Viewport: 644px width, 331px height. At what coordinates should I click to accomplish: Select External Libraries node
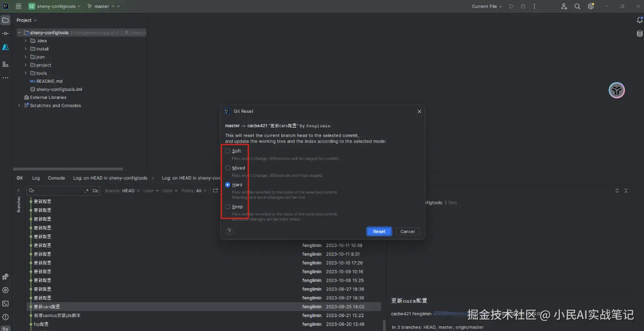(x=45, y=97)
